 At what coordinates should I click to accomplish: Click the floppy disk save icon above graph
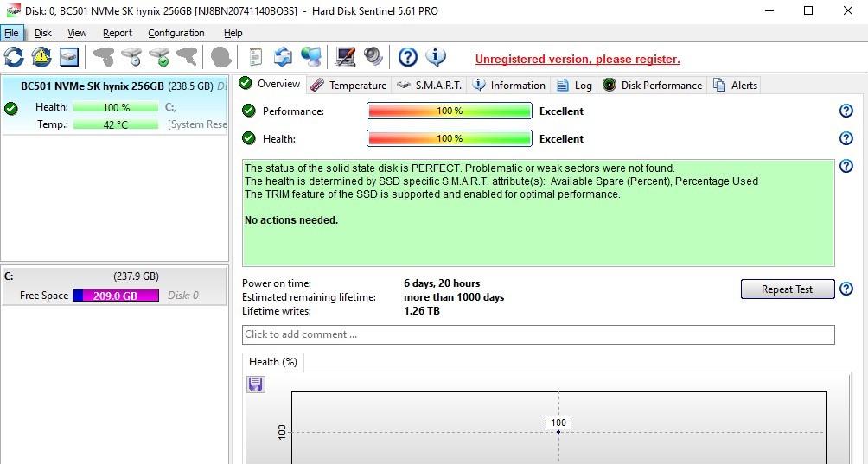(255, 384)
